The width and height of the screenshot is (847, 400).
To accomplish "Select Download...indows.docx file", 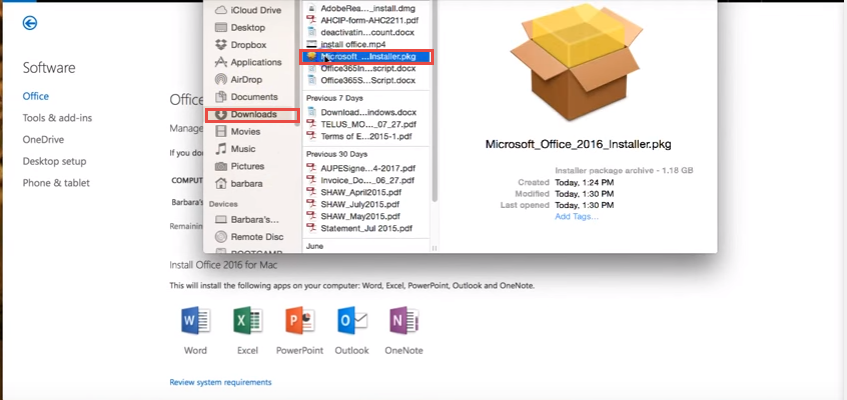I will [361, 112].
